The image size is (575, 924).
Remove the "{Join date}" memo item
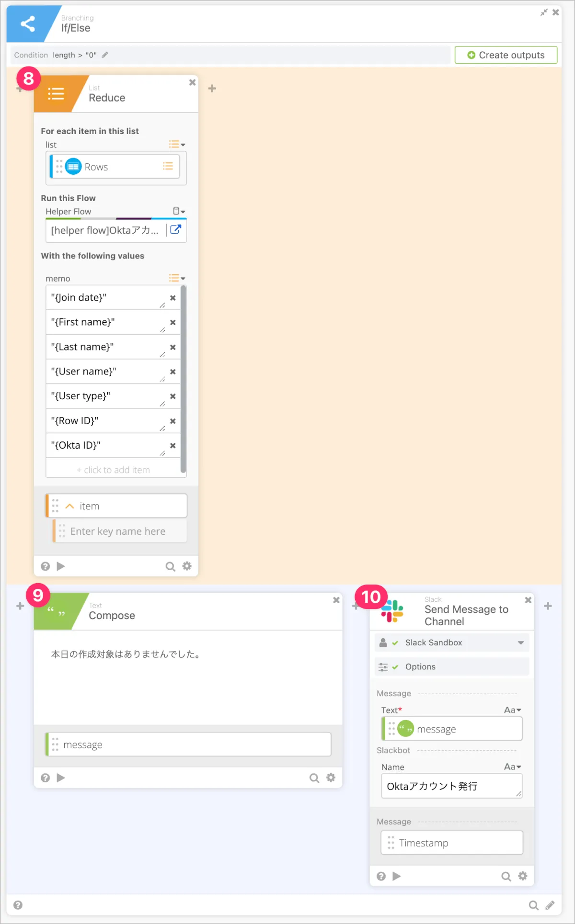pyautogui.click(x=173, y=298)
